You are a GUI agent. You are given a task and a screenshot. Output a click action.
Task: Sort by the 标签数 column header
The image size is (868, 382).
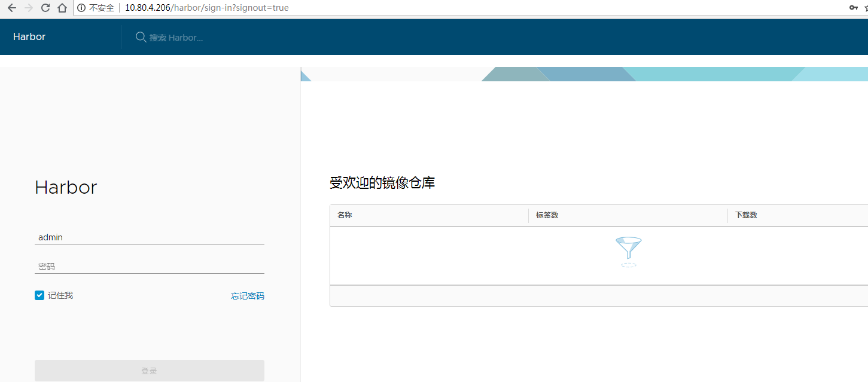(x=547, y=215)
